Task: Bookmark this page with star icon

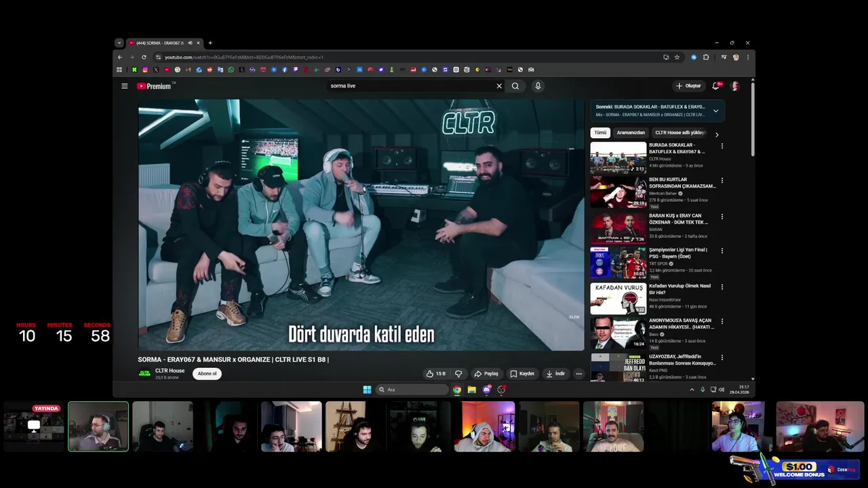Action: pos(677,57)
